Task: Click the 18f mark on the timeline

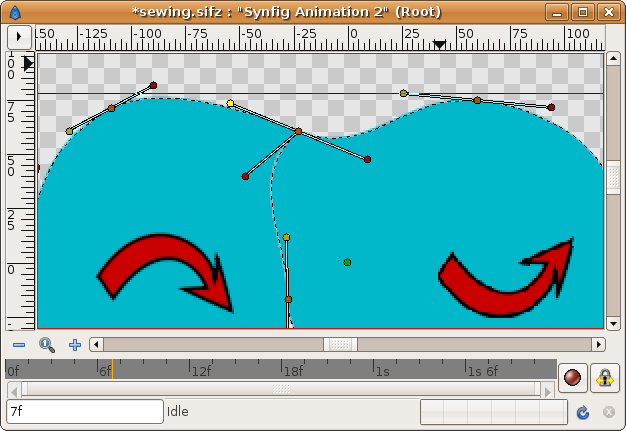Action: coord(293,372)
